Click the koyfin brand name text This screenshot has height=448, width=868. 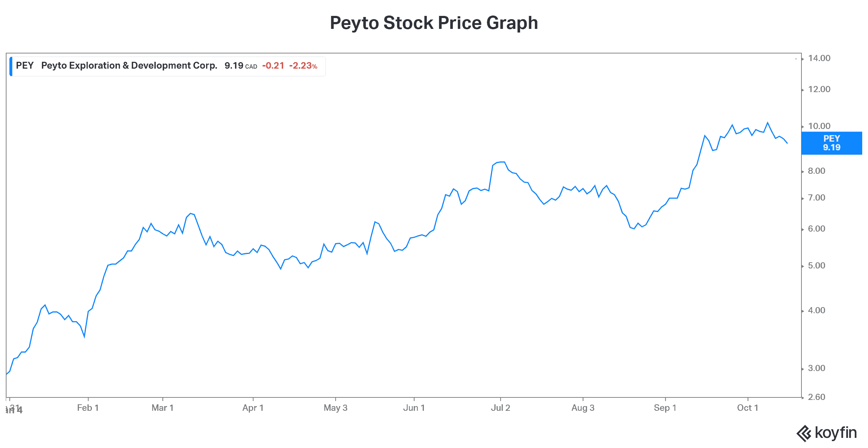(x=835, y=433)
